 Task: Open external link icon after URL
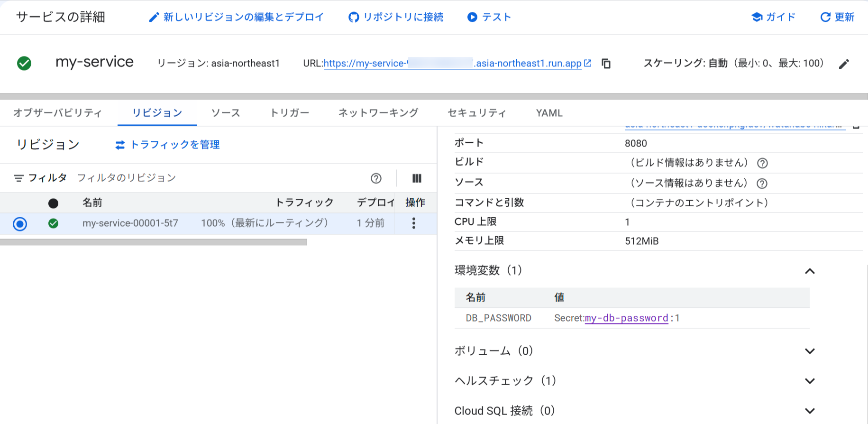(x=588, y=63)
